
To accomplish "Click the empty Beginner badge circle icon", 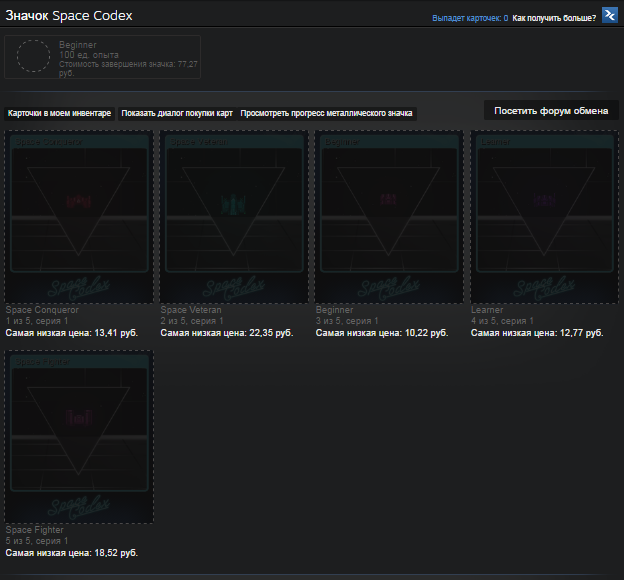I will pos(33,56).
